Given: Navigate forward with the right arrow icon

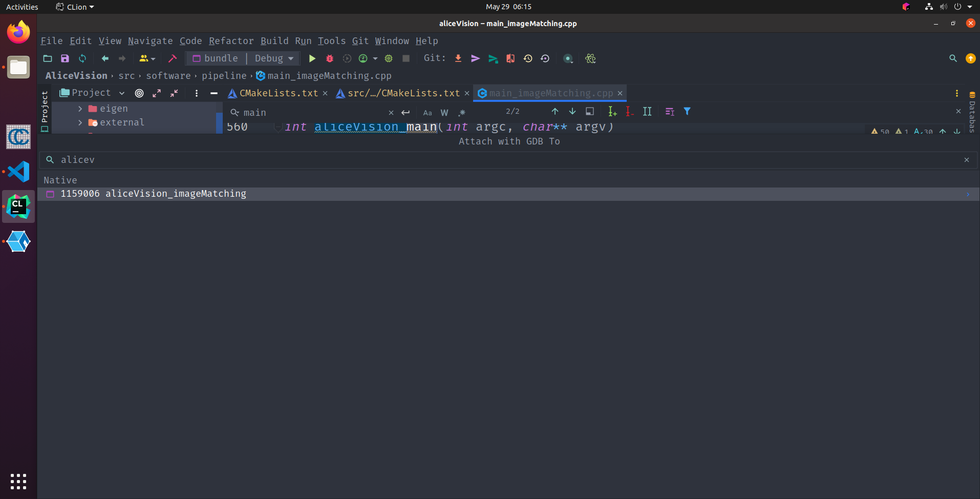Looking at the screenshot, I should 122,58.
